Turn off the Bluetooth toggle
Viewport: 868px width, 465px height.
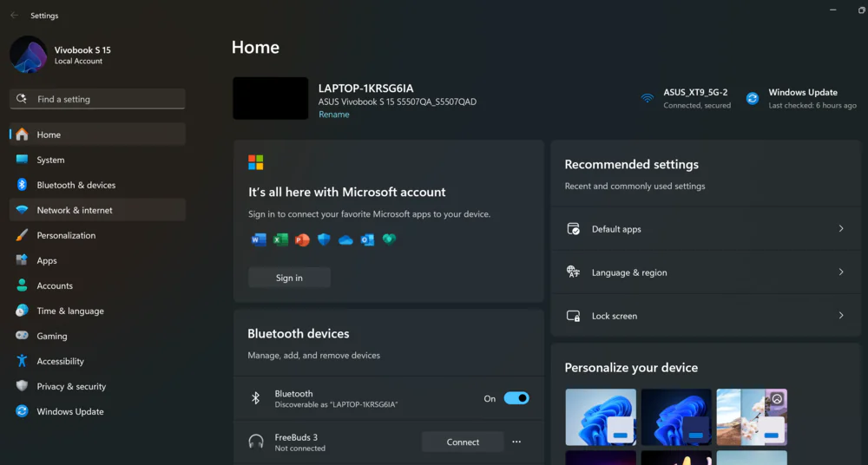coord(516,398)
